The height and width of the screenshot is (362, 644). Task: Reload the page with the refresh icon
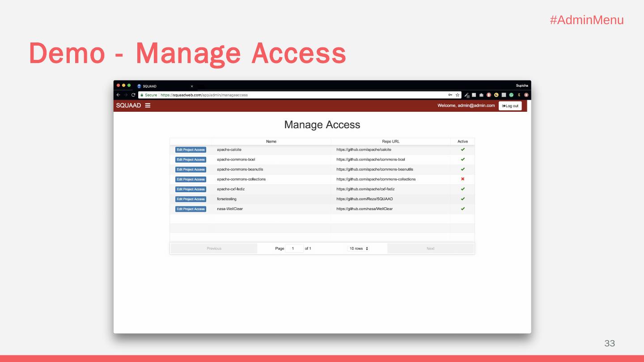click(x=133, y=95)
